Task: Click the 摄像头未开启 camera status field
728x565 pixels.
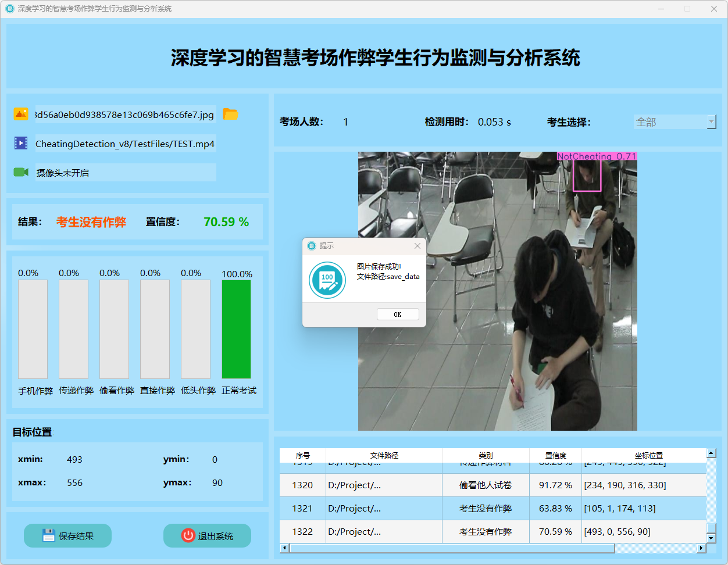Action: (x=125, y=173)
